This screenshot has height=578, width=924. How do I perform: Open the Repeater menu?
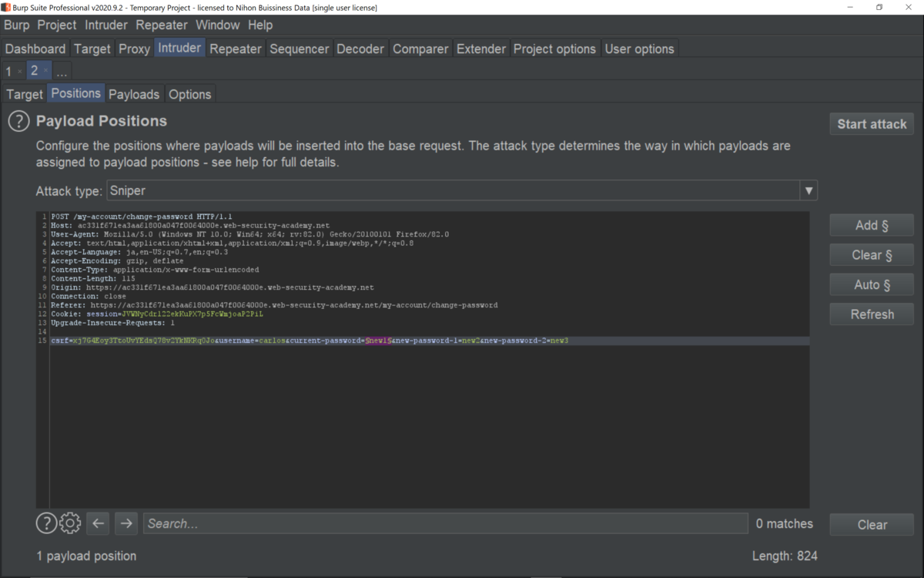[162, 25]
